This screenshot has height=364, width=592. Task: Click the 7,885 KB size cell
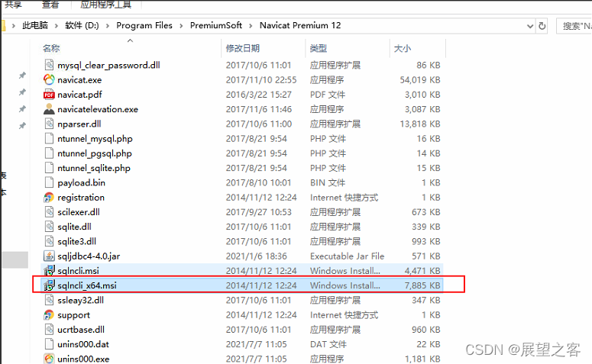point(422,285)
